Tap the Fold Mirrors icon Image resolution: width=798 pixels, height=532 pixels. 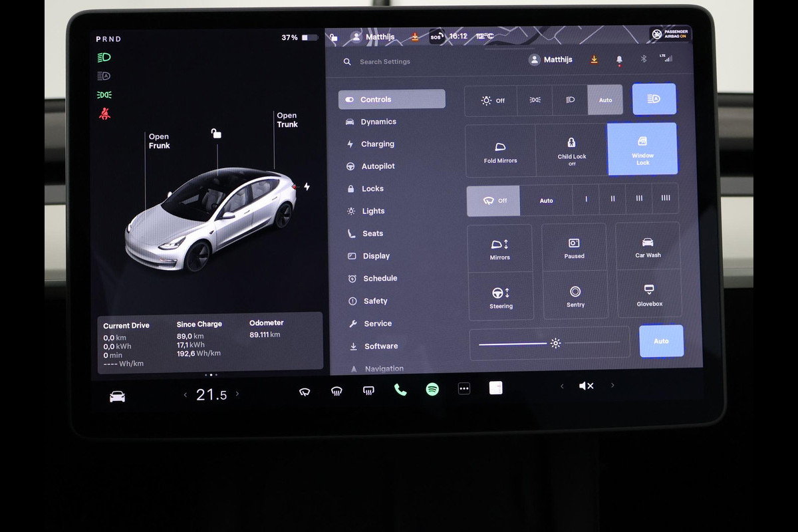[x=500, y=151]
